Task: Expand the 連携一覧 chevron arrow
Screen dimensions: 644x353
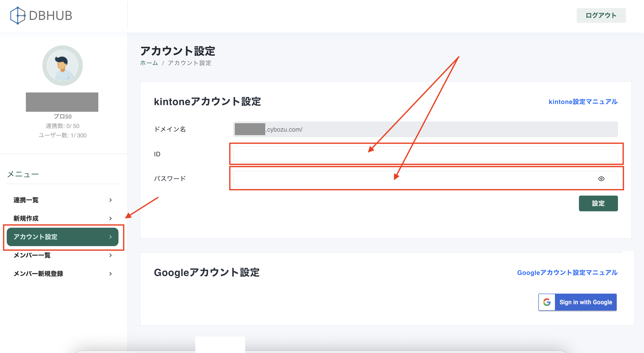Action: coord(110,200)
